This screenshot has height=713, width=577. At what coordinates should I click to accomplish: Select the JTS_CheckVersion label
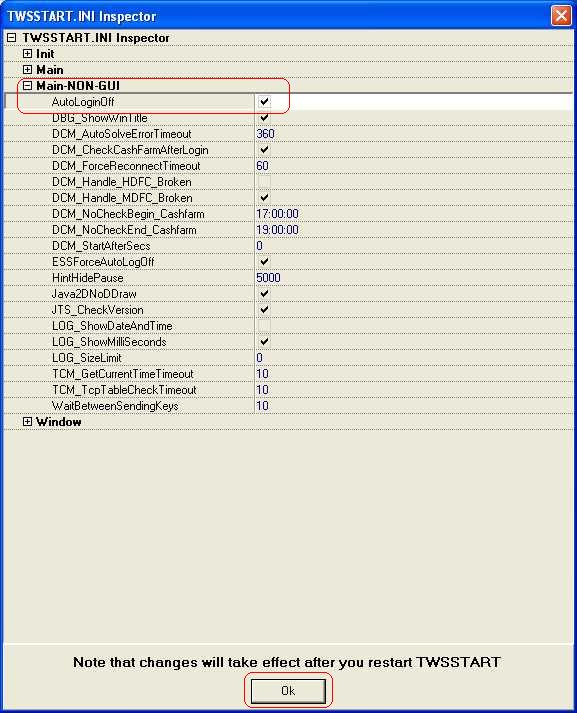pyautogui.click(x=98, y=310)
